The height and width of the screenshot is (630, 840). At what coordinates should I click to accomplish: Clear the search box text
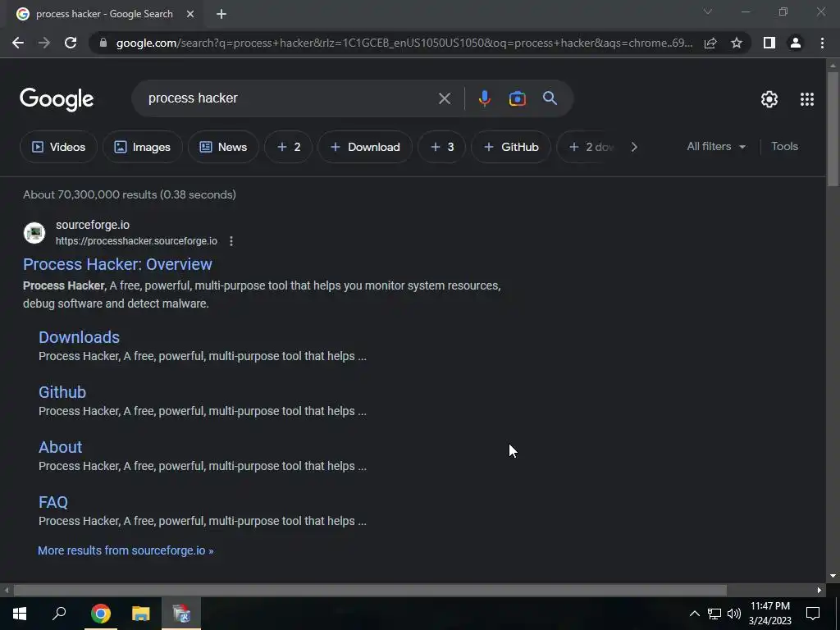(x=444, y=98)
